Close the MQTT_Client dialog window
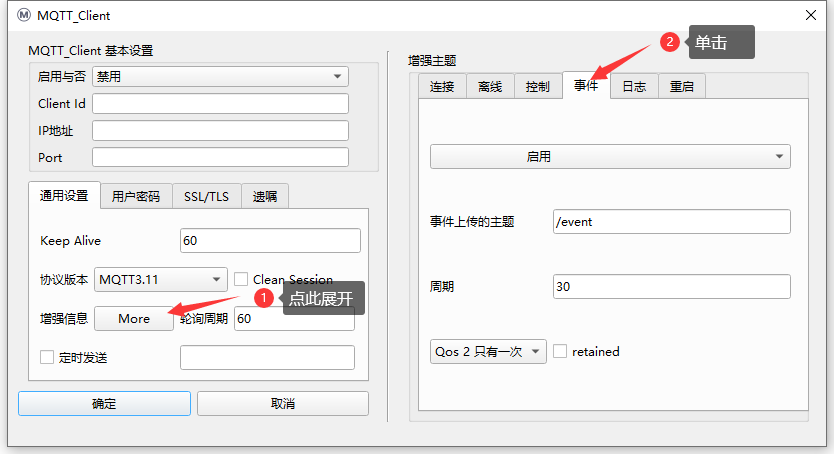This screenshot has height=454, width=834. pos(810,15)
